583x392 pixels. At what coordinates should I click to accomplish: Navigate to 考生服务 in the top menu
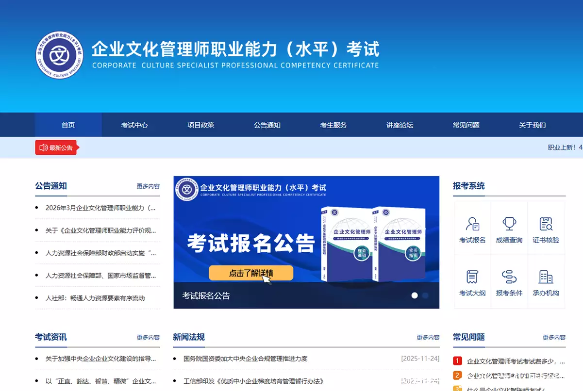(333, 125)
